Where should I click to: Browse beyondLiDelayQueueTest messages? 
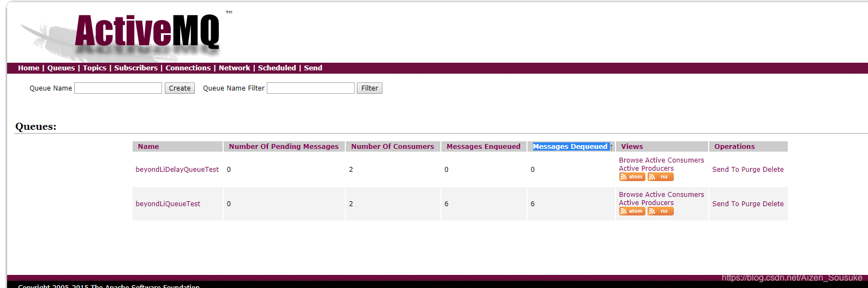point(631,160)
